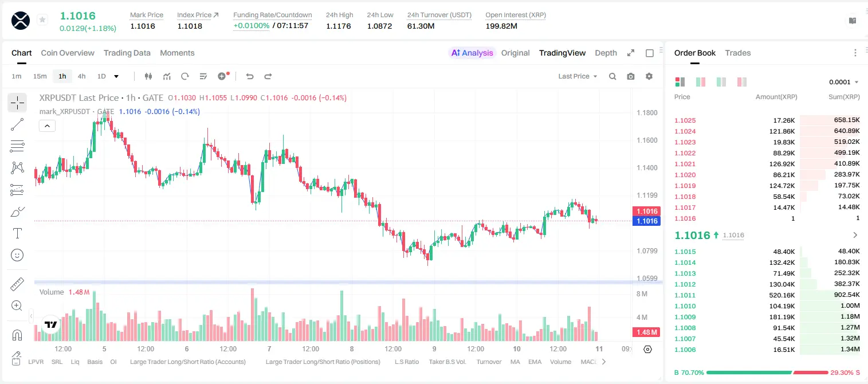Search symbols with the magnifier icon
The image size is (868, 384).
pos(612,76)
